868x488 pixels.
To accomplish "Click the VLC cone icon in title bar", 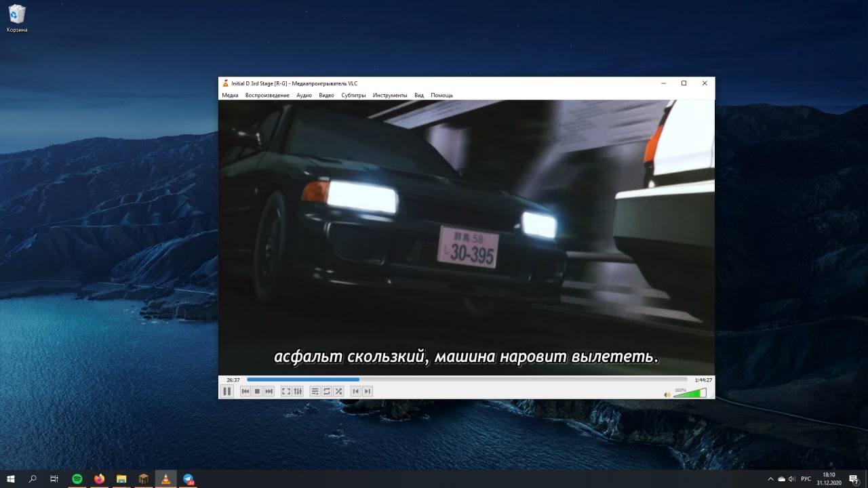I will (x=226, y=83).
